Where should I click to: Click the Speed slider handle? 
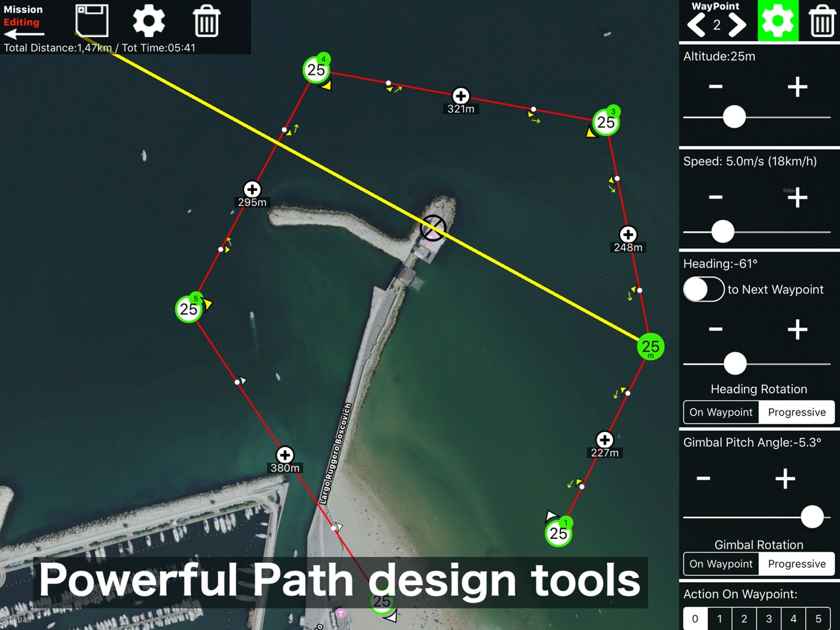(x=723, y=231)
